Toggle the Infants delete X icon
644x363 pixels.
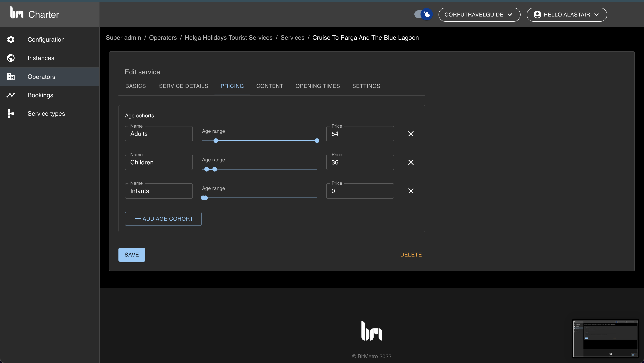pyautogui.click(x=411, y=191)
